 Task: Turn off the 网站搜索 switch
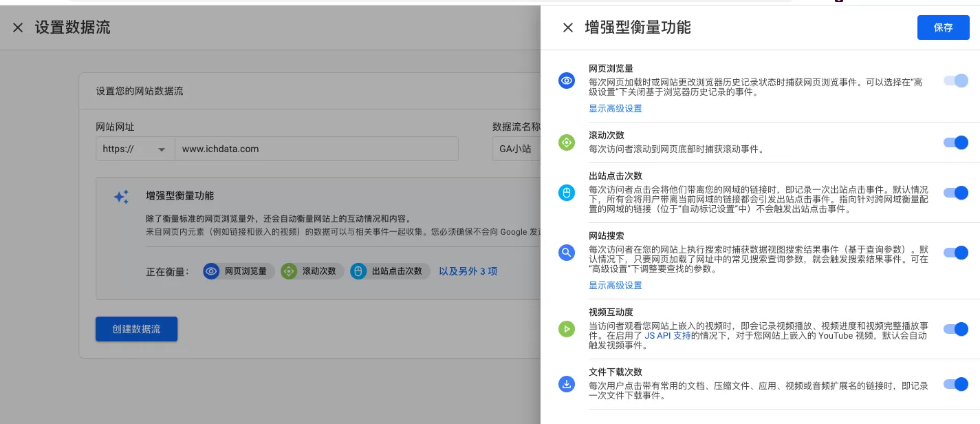pyautogui.click(x=956, y=253)
